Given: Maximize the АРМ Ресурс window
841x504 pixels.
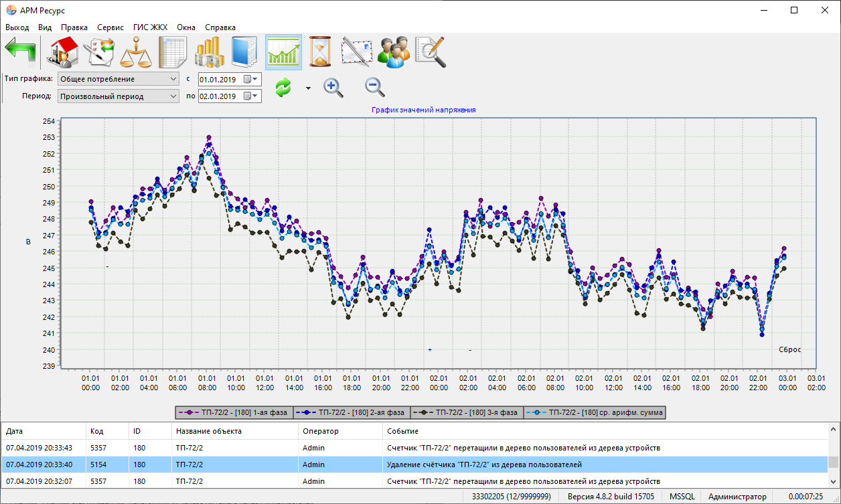Looking at the screenshot, I should pos(794,10).
